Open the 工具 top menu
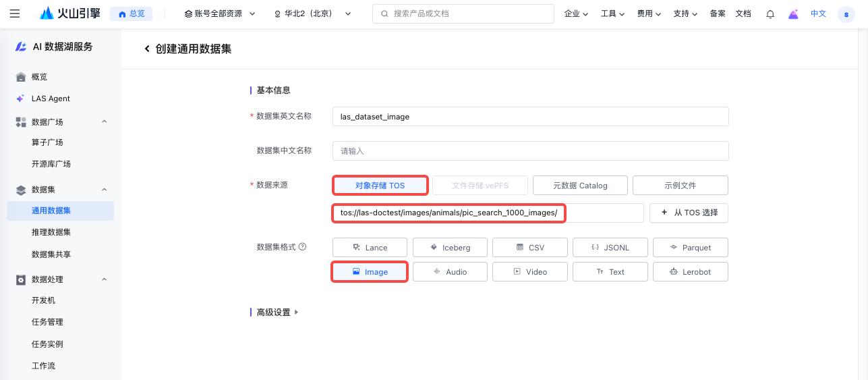 point(612,13)
